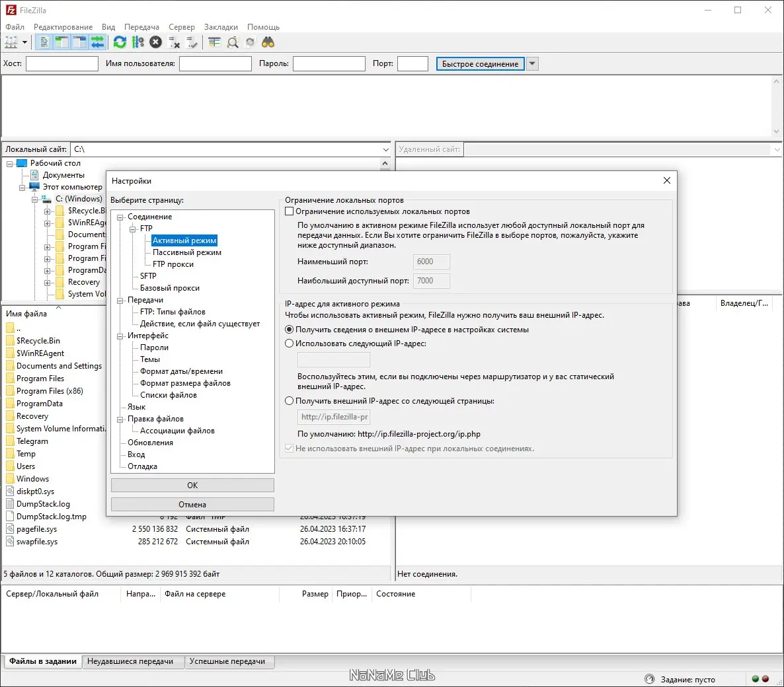This screenshot has height=687, width=784.
Task: Open the Быстрое соединение history dropdown arrow
Action: [533, 64]
